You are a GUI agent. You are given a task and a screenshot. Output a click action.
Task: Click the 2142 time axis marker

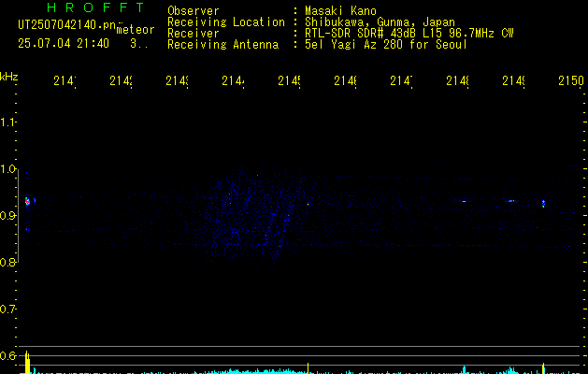click(x=121, y=80)
